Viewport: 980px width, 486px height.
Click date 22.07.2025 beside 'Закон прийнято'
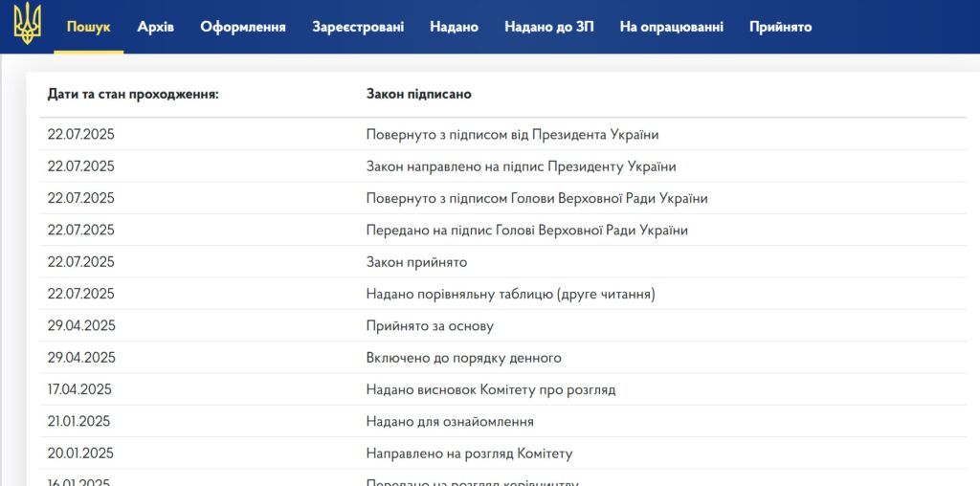81,262
